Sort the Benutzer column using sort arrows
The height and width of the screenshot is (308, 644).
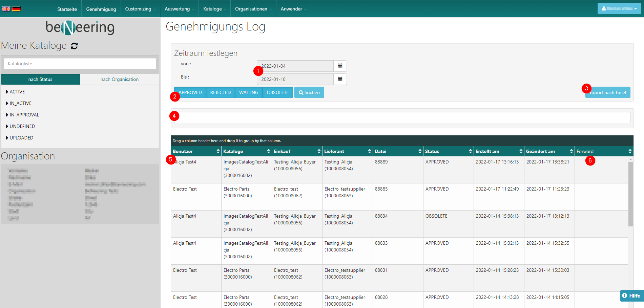[218, 151]
